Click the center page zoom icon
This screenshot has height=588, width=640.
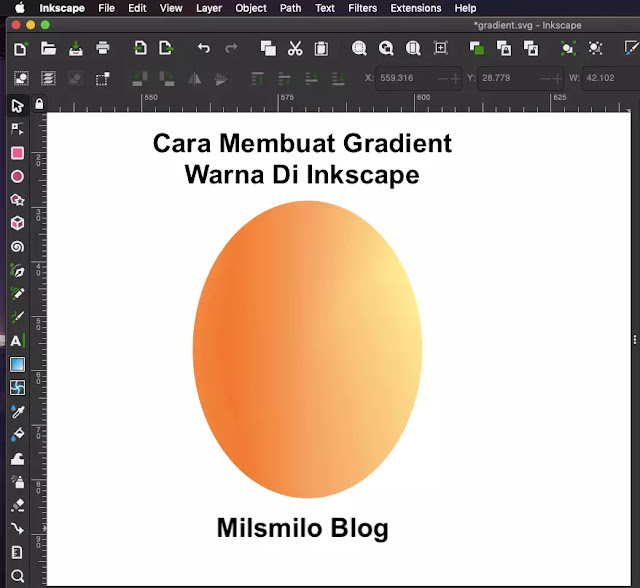440,49
